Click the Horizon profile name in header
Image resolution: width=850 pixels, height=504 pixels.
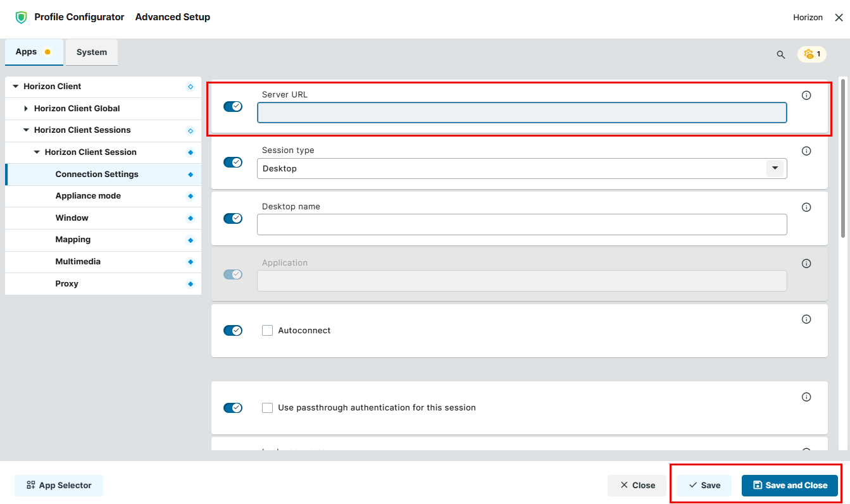[x=808, y=18]
